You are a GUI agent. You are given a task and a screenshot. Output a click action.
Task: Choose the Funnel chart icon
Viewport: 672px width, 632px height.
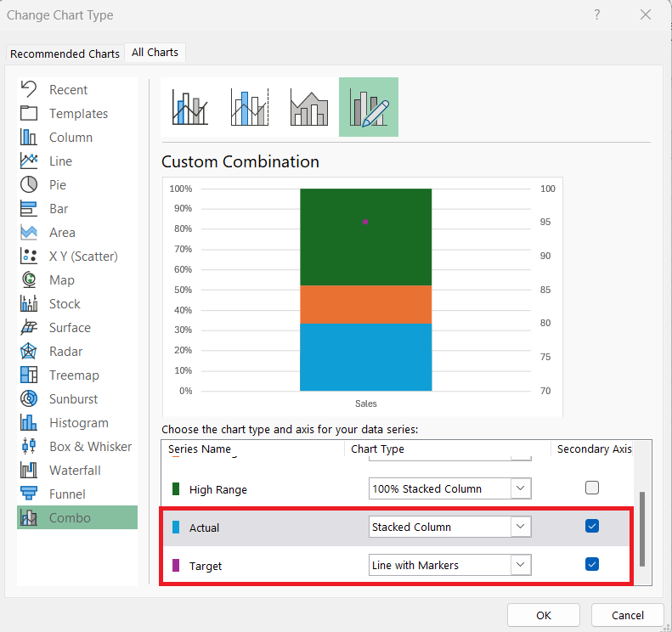[x=29, y=494]
